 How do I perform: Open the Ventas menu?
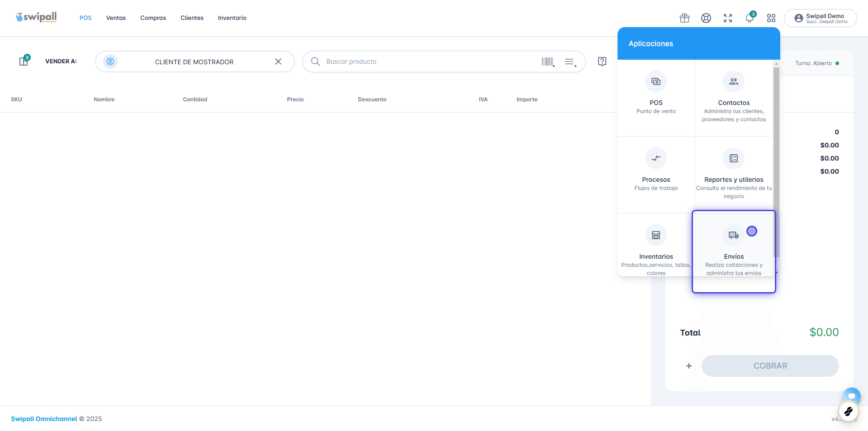(116, 18)
